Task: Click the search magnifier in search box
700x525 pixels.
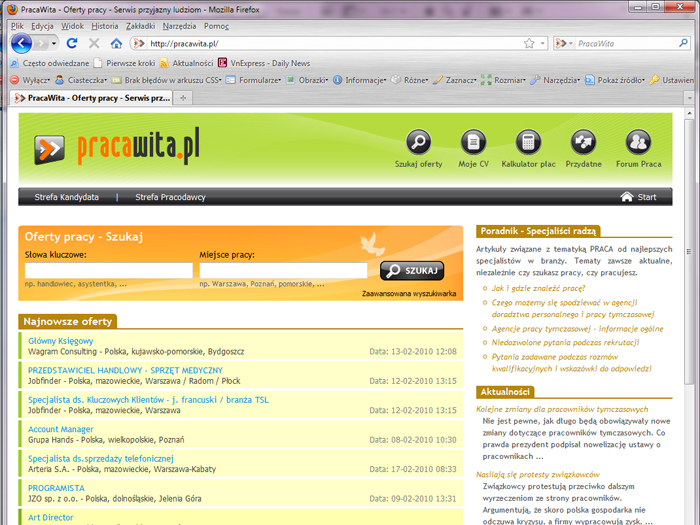Action: [683, 43]
